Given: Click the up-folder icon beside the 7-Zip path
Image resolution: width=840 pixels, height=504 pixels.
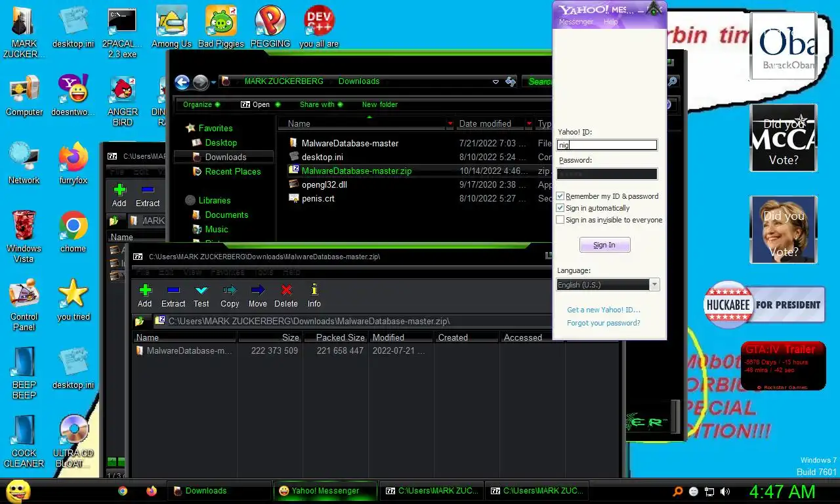Looking at the screenshot, I should 139,322.
